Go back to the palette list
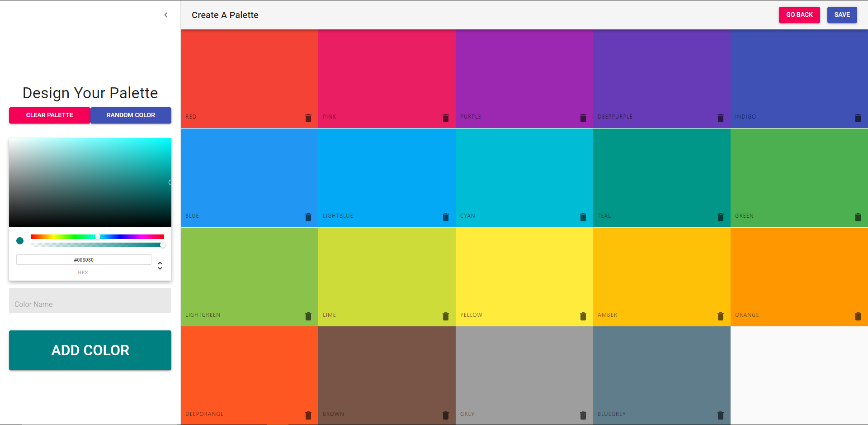 coord(799,14)
